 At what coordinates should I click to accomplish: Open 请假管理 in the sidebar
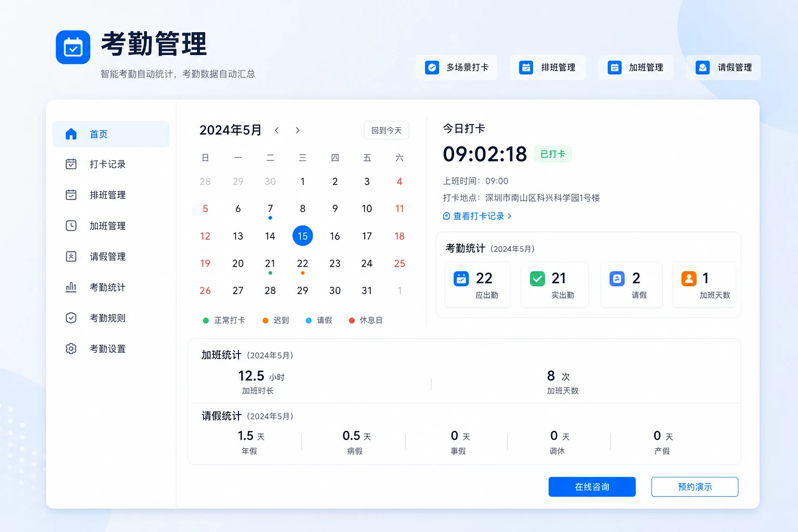[x=111, y=256]
